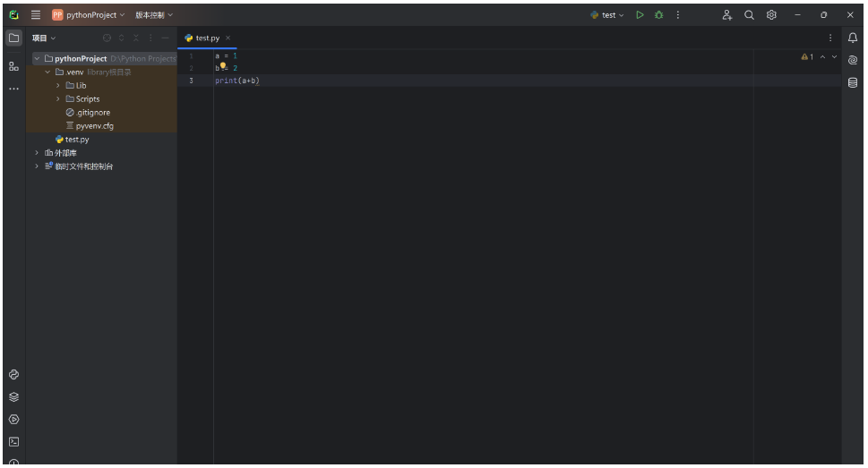Viewport: 868px width, 468px height.
Task: Collapse all items in project tree
Action: (x=136, y=38)
